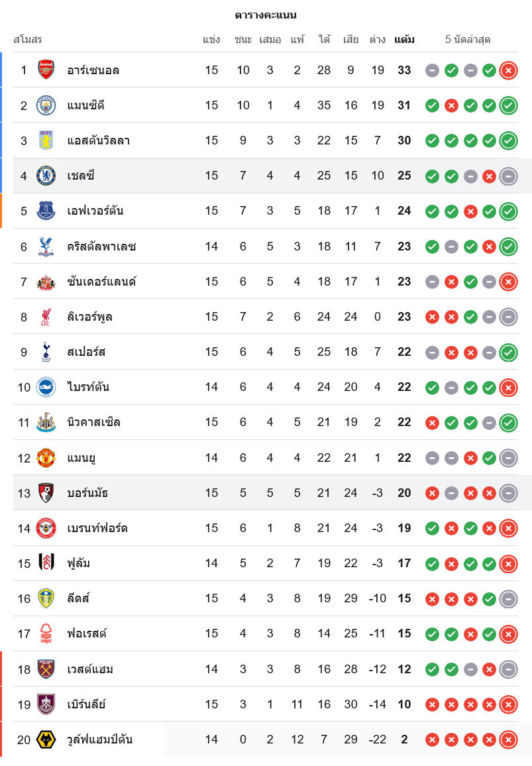Open the เอฟเวอร์ตัน team name link
Image resolution: width=532 pixels, height=766 pixels.
[x=95, y=211]
